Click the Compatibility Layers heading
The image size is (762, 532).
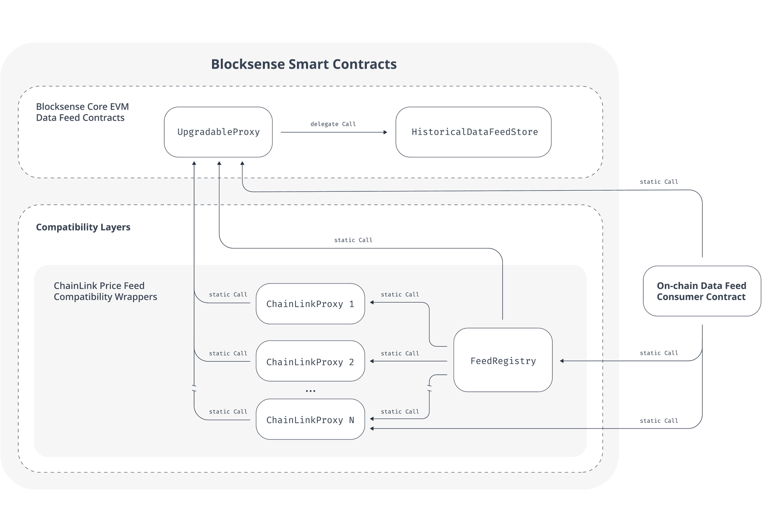point(83,227)
